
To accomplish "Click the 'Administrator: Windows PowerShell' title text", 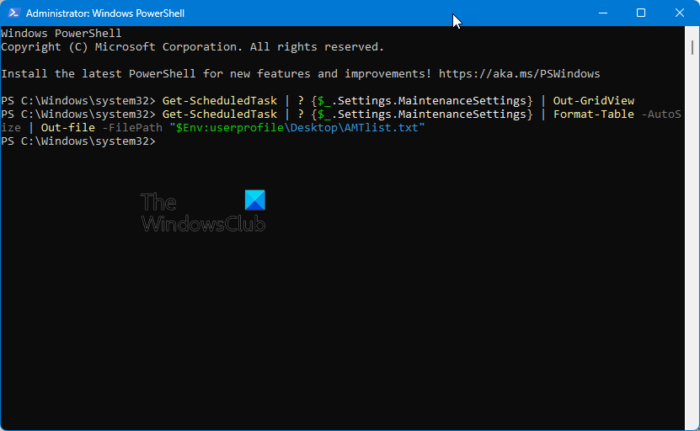I will pos(105,13).
